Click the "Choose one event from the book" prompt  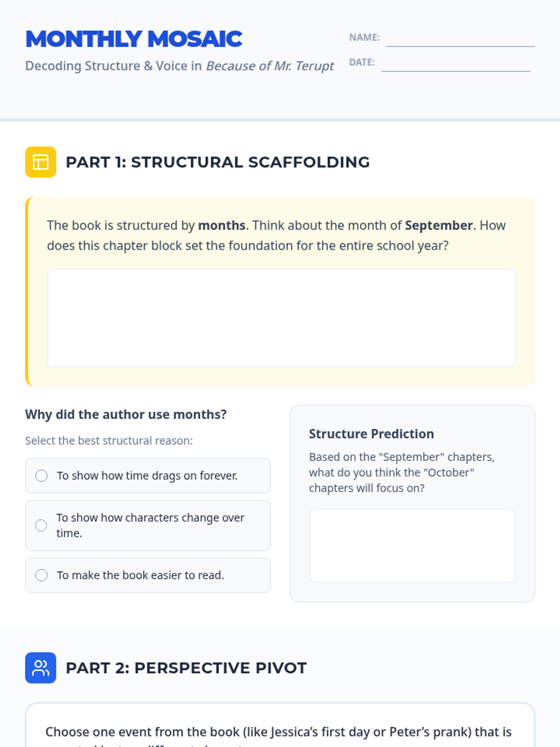(278, 732)
